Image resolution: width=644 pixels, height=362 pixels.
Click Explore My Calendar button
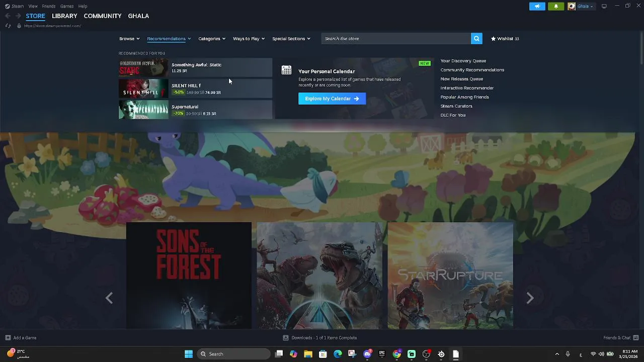332,99
